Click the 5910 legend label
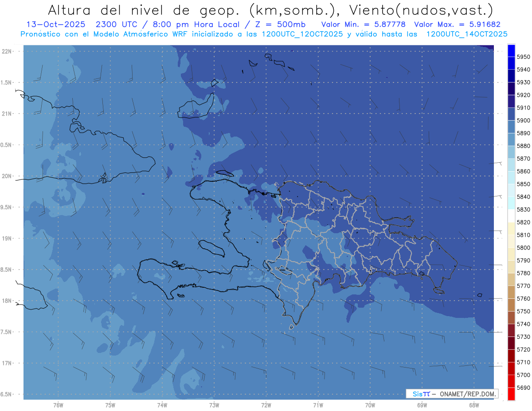This screenshot has height=411, width=532. pyautogui.click(x=523, y=108)
